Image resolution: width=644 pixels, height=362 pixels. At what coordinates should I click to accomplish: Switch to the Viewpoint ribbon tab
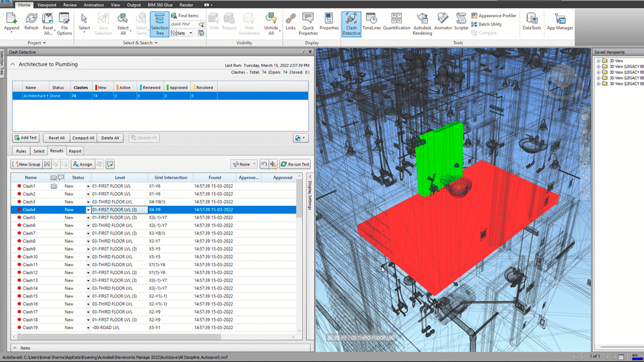pos(47,5)
